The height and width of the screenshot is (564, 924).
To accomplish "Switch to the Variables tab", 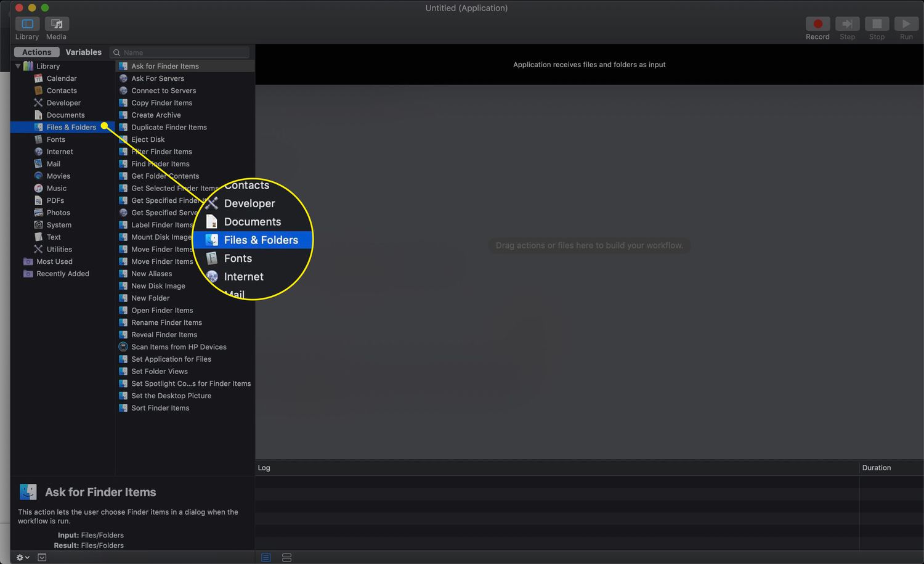I will pyautogui.click(x=83, y=52).
